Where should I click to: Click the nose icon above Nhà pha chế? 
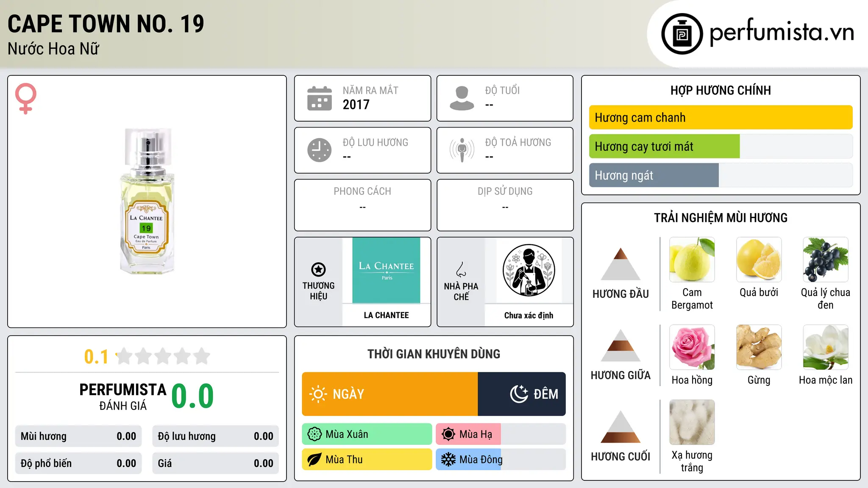[x=461, y=269]
